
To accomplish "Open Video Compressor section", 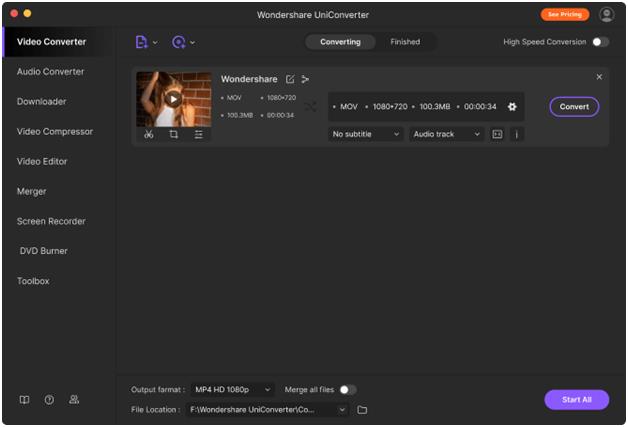I will (55, 131).
